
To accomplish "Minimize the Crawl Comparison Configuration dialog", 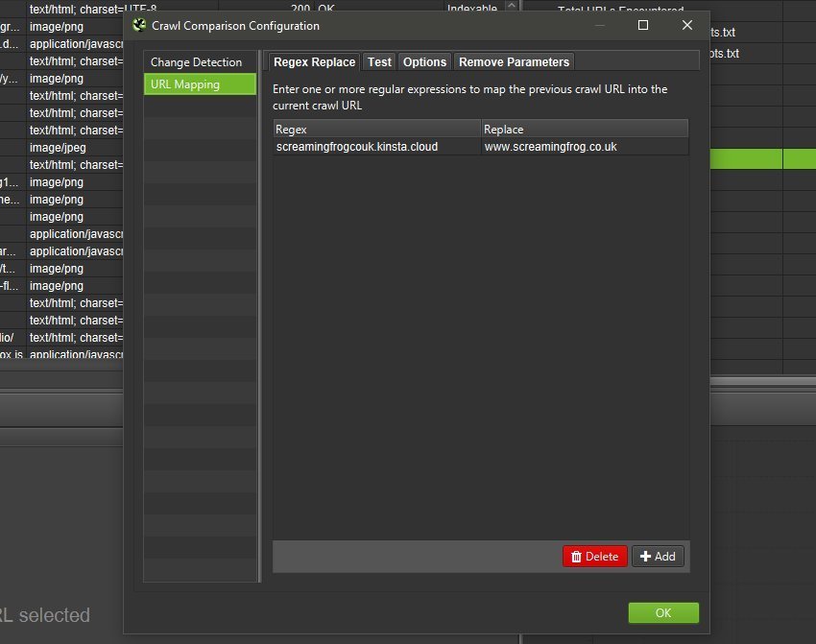I will 600,25.
